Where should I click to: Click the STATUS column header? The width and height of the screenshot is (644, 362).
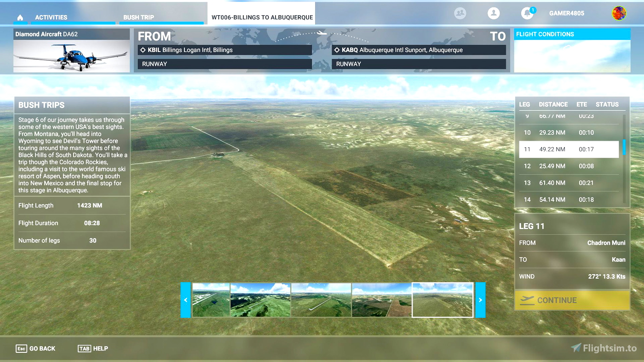607,104
